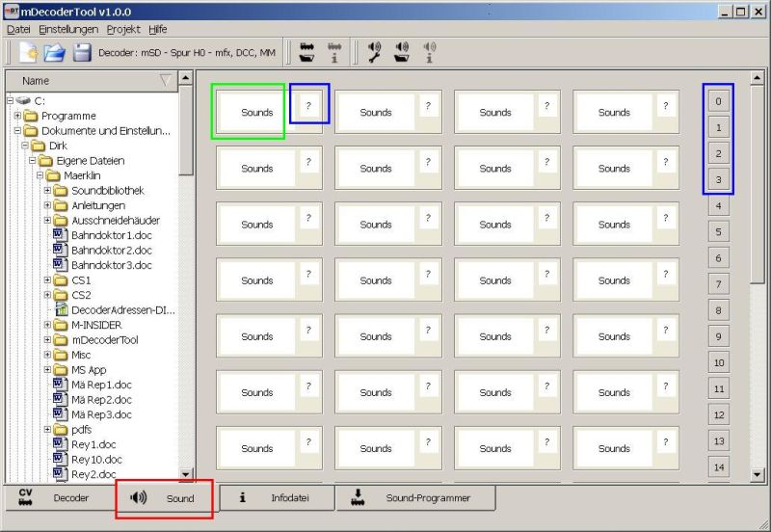
Task: Collapse the Dirk folder node
Action: pyautogui.click(x=25, y=146)
